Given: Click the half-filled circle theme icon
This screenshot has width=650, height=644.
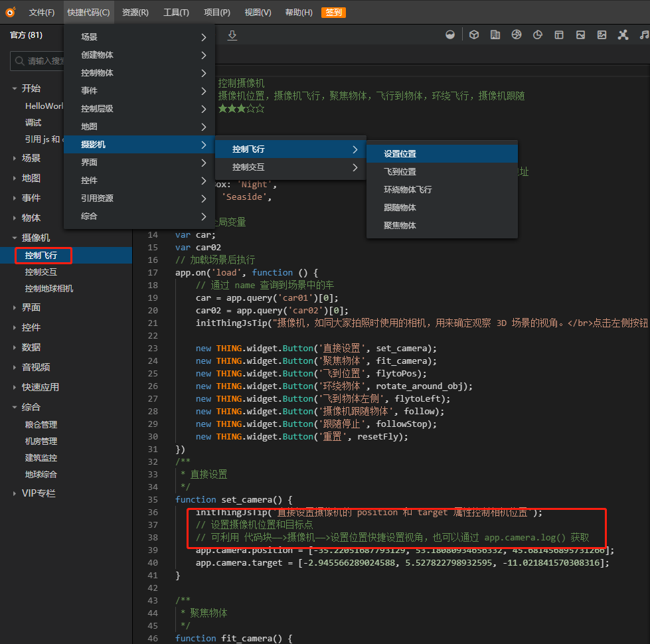Looking at the screenshot, I should pos(450,35).
